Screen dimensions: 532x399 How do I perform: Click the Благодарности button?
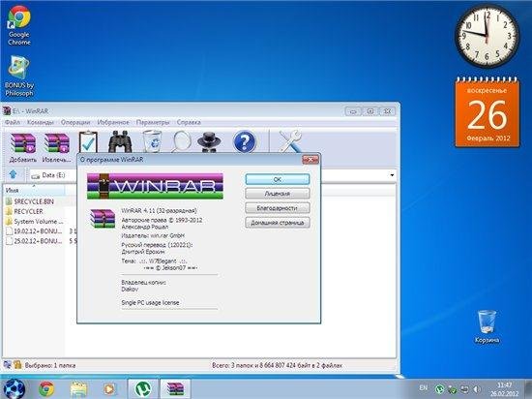pos(278,208)
